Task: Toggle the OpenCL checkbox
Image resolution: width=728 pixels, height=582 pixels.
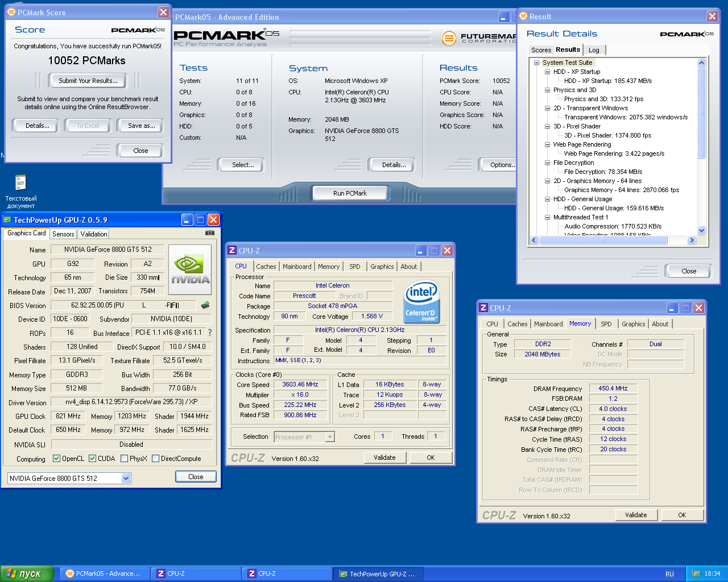Action: click(x=56, y=459)
